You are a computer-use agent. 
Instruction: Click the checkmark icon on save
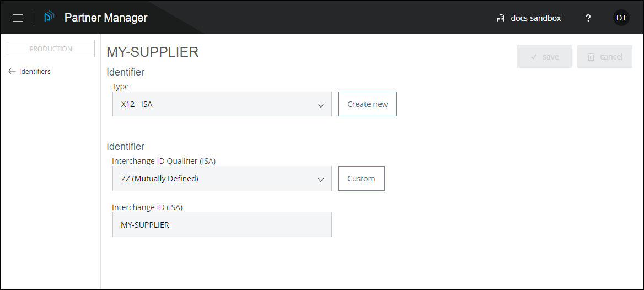pos(534,57)
